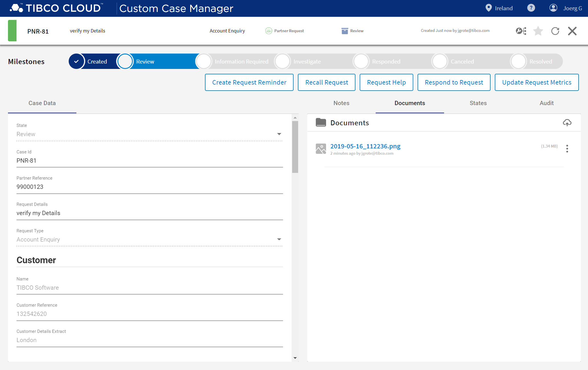Screen dimensions: 588x370
Task: Click the case data vertical scrollbar thumb
Action: coord(295,147)
